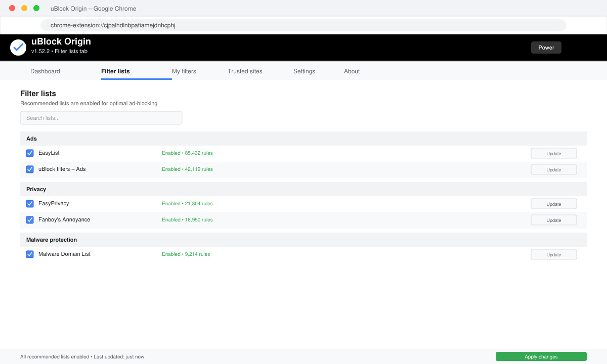Go to the Trusted sites tab
Image resolution: width=607 pixels, height=364 pixels.
tap(245, 71)
